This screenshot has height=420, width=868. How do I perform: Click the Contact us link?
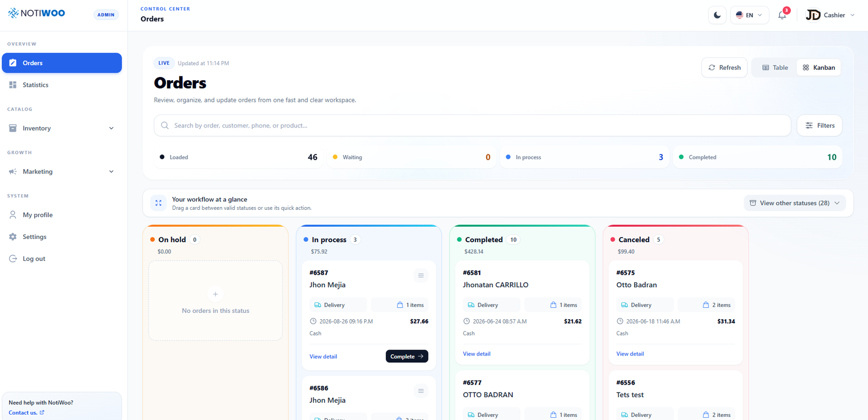(27, 412)
